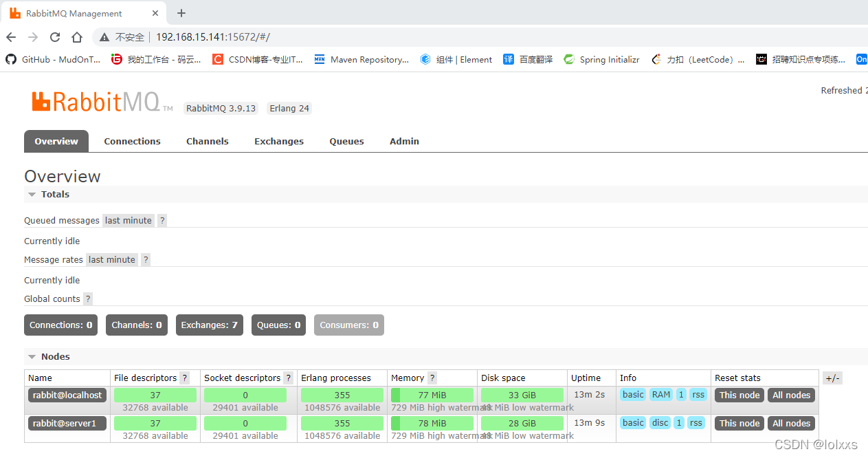The height and width of the screenshot is (456, 868).
Task: Reset stats All nodes in rabbit@localhost row
Action: 791,395
